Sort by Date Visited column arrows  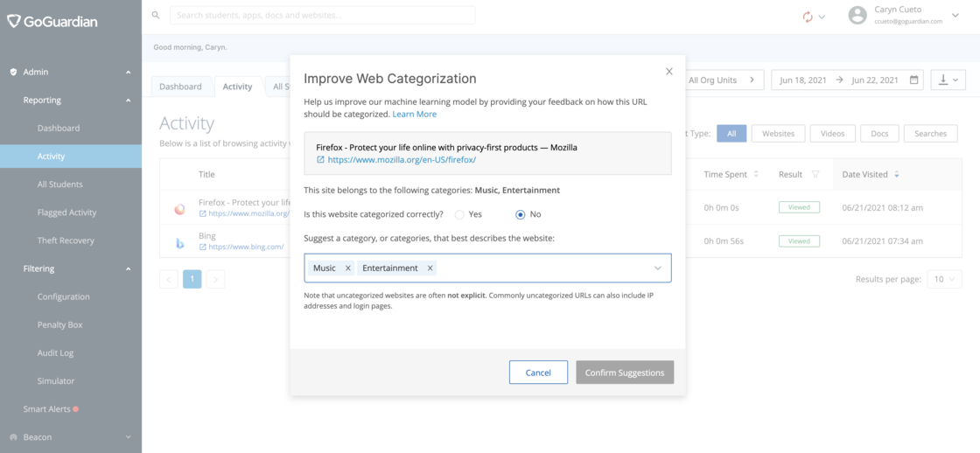tap(897, 174)
